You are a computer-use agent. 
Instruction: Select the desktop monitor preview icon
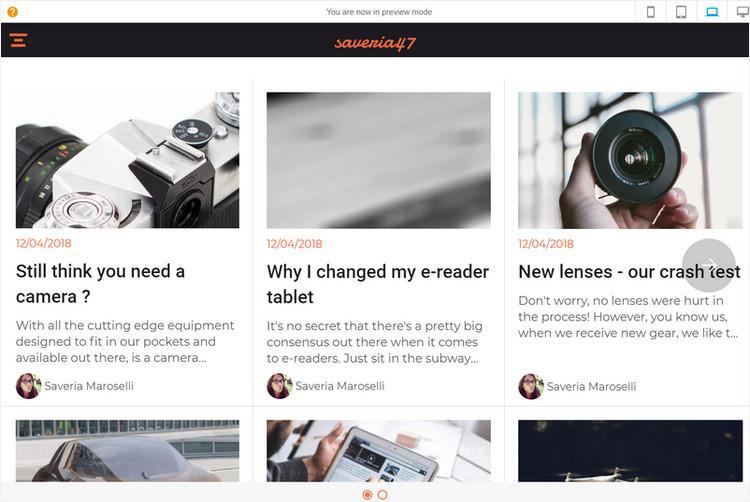click(x=742, y=12)
